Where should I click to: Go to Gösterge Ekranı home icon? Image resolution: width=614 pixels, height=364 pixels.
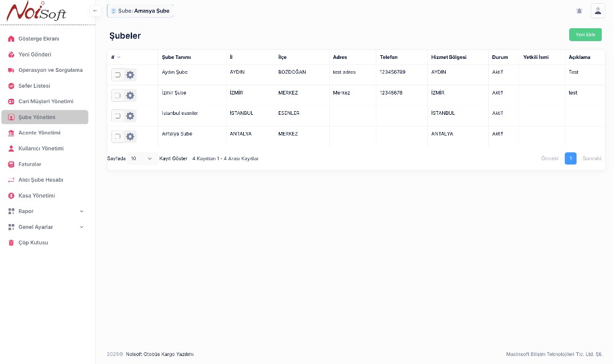pyautogui.click(x=11, y=39)
